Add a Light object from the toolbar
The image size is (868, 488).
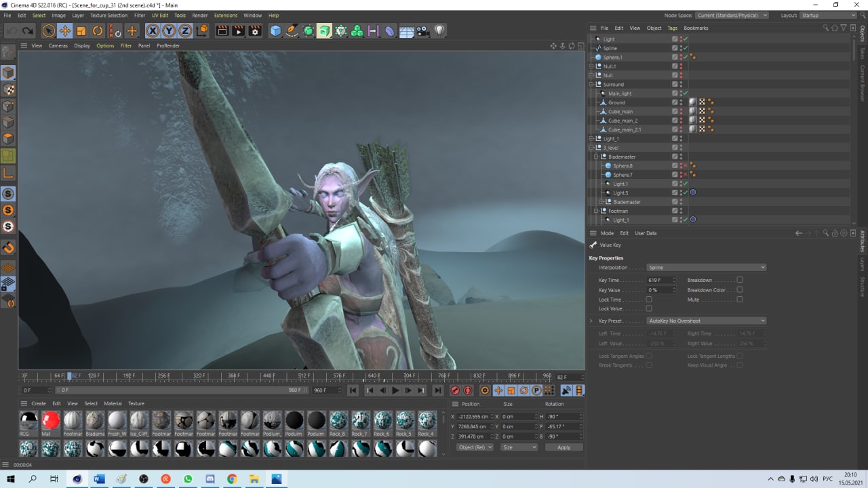coord(439,30)
